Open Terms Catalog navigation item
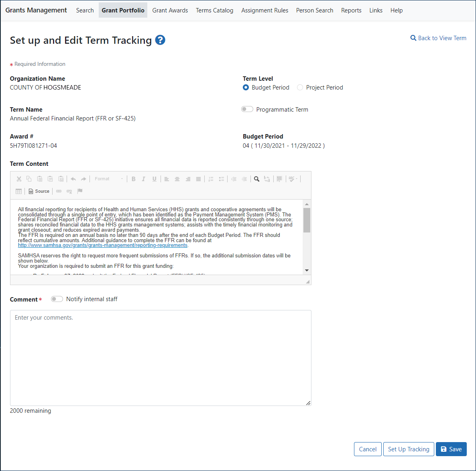 tap(215, 10)
